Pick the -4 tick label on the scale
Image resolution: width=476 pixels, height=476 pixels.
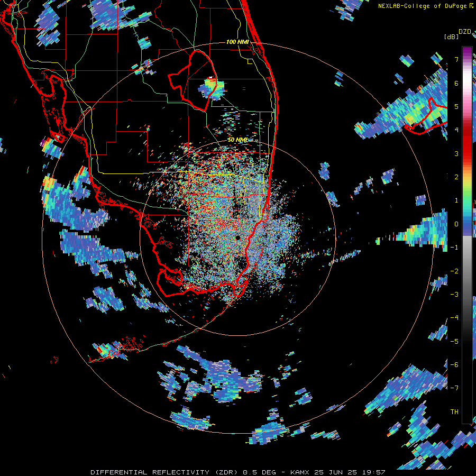(454, 318)
